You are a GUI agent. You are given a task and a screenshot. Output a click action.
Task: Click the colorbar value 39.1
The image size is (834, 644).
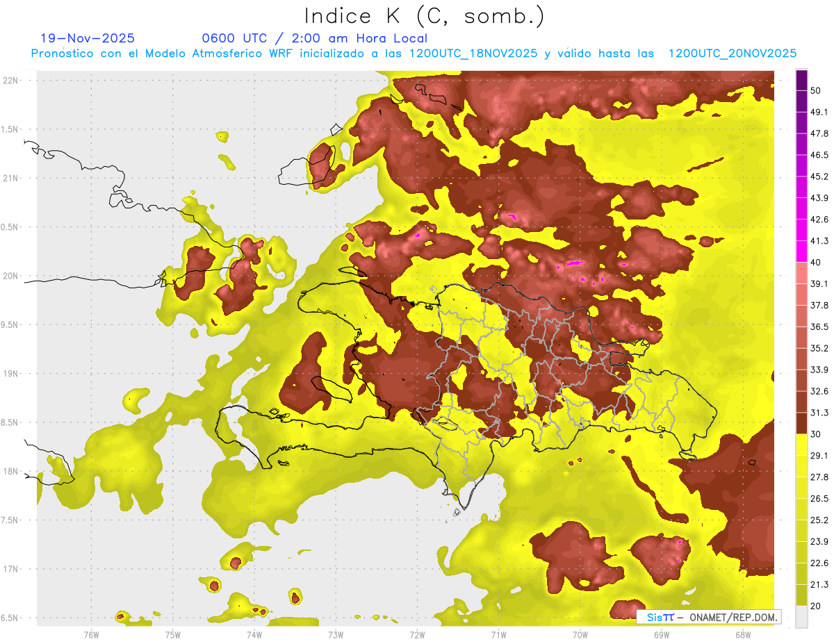[819, 284]
